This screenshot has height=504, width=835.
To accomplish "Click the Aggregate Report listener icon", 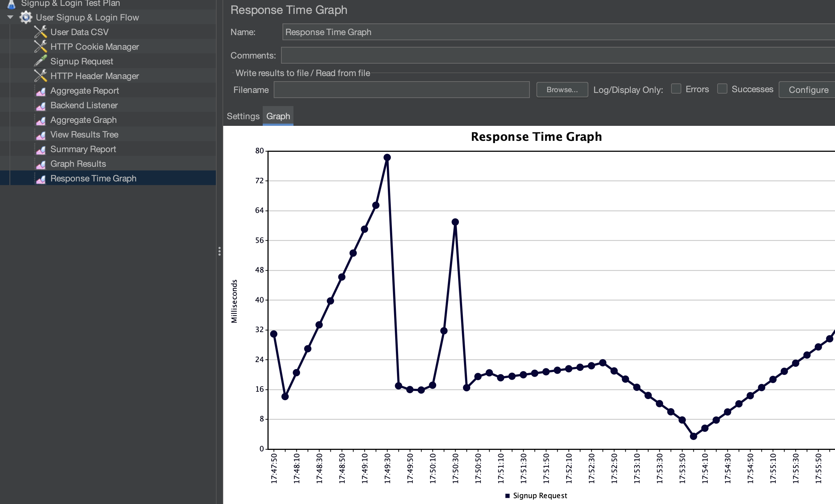I will click(41, 91).
